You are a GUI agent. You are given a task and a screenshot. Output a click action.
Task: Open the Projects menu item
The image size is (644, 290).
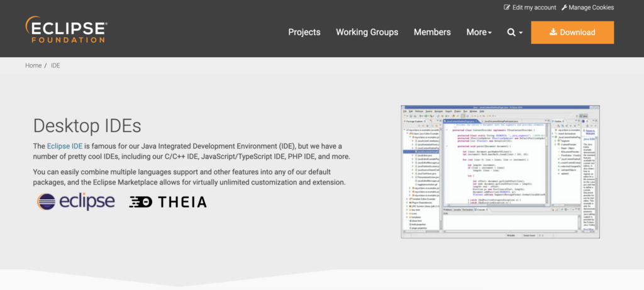pyautogui.click(x=304, y=33)
